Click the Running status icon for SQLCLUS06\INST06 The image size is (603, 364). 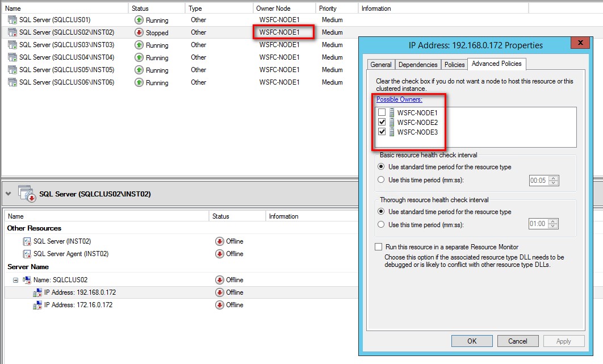coord(139,82)
